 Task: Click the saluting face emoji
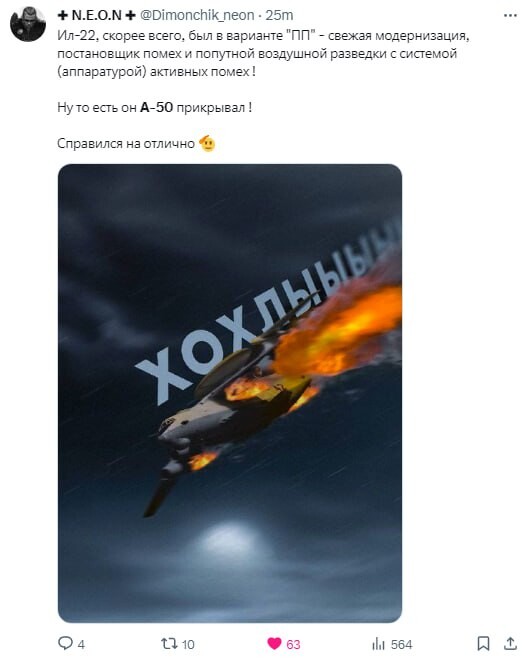click(x=207, y=144)
